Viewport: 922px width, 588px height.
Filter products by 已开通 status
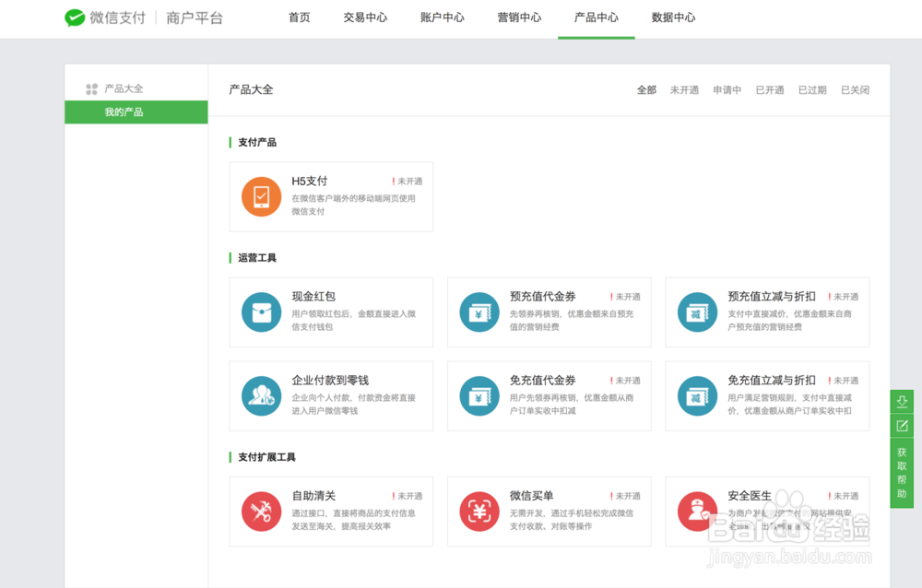tap(770, 89)
